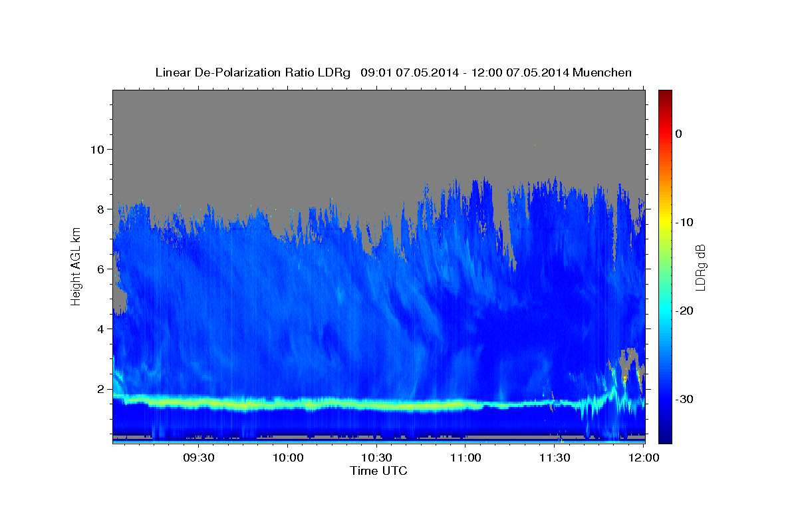Click the 12:00 time tick label
Image resolution: width=798 pixels, height=532 pixels.
click(644, 458)
